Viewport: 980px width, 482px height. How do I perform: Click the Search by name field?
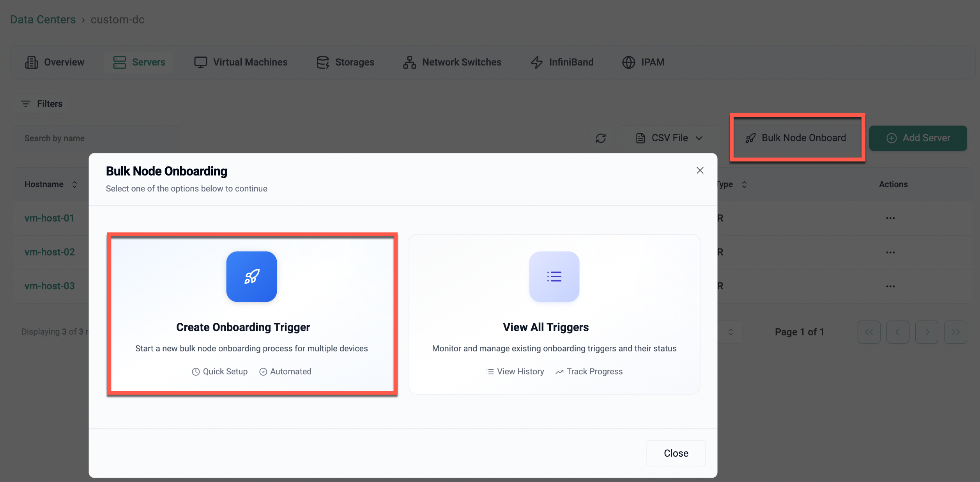97,138
